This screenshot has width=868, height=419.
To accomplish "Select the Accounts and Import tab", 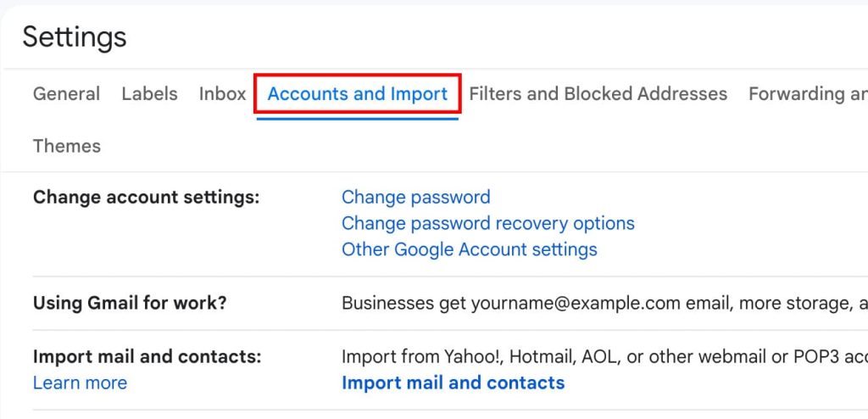I will click(x=357, y=94).
